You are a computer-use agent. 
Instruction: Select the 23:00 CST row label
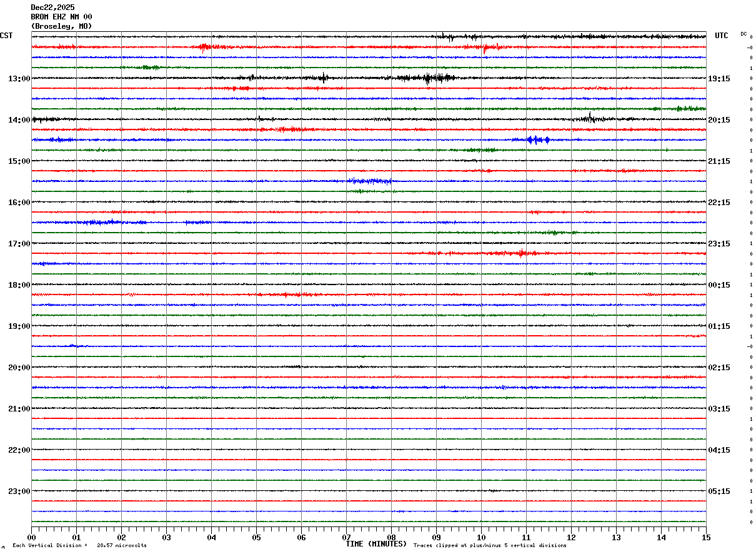19,491
